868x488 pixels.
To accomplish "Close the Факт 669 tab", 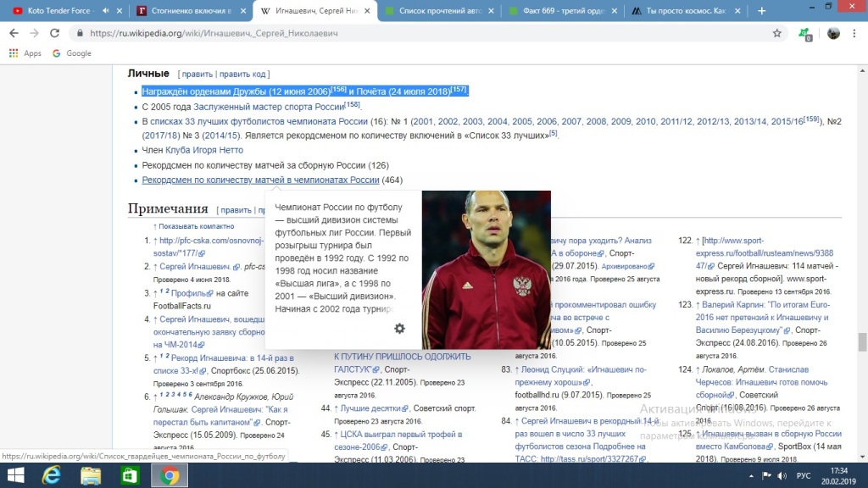I will tap(615, 10).
